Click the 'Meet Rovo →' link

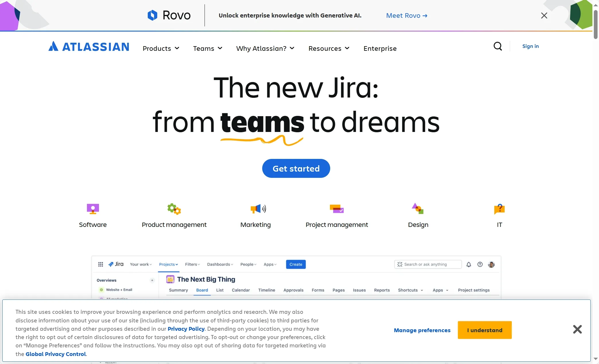pyautogui.click(x=407, y=15)
